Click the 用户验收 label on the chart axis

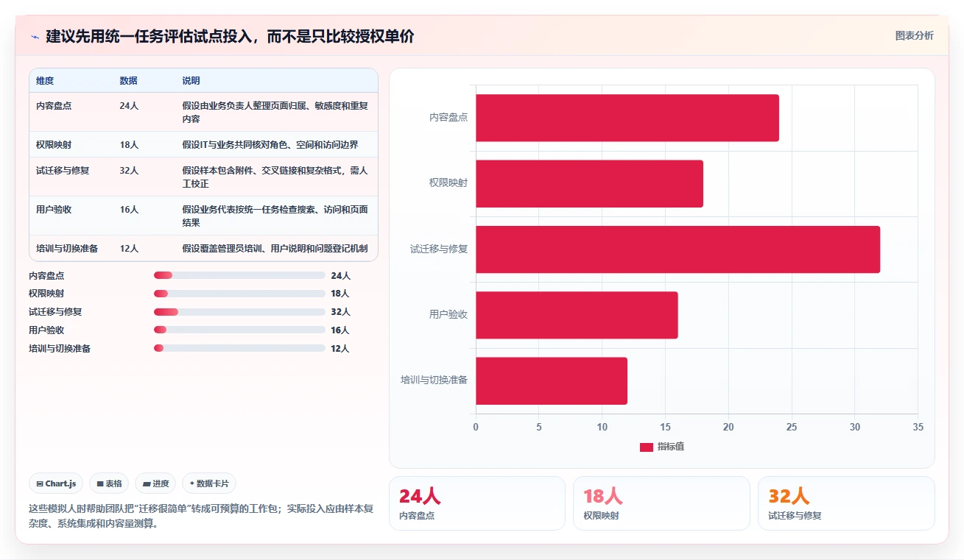click(448, 314)
